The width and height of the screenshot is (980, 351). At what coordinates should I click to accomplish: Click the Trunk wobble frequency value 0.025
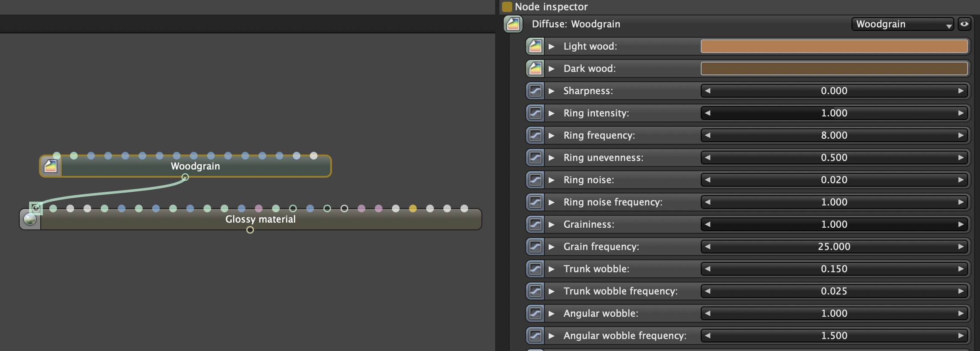[834, 291]
